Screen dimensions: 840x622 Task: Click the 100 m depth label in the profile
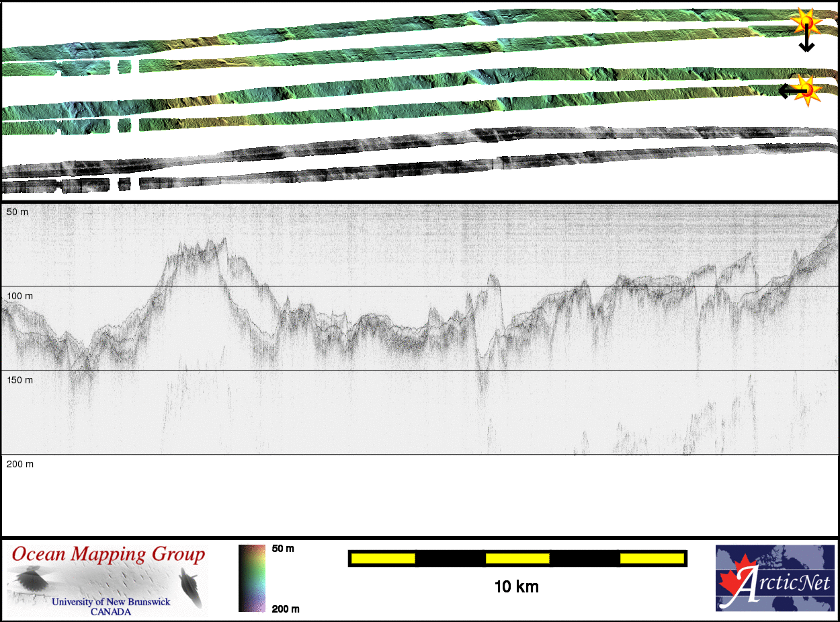pos(19,296)
